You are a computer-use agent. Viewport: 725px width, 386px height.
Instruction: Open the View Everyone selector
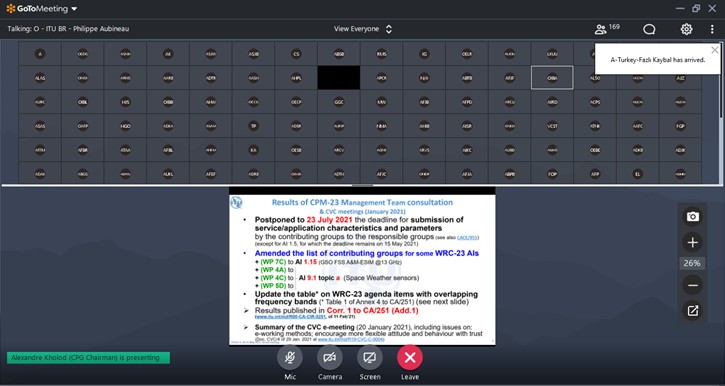click(363, 29)
